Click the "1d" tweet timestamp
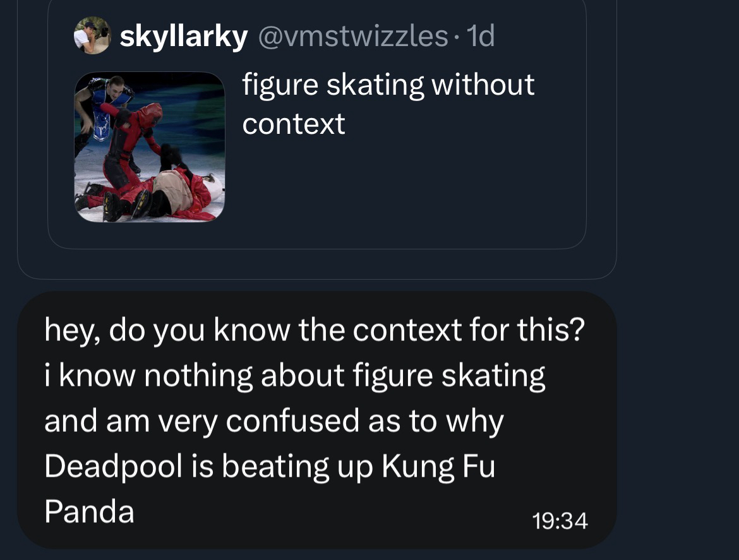 pyautogui.click(x=479, y=37)
